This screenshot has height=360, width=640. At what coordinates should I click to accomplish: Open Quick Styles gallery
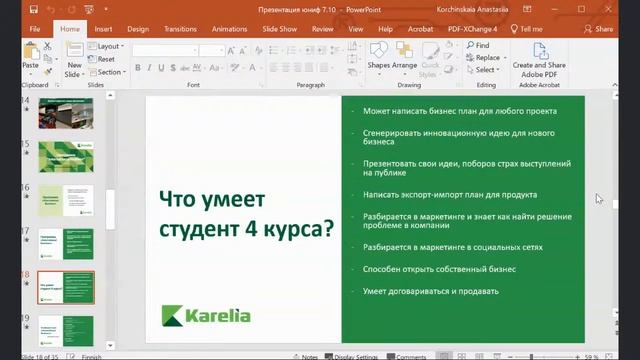click(430, 60)
